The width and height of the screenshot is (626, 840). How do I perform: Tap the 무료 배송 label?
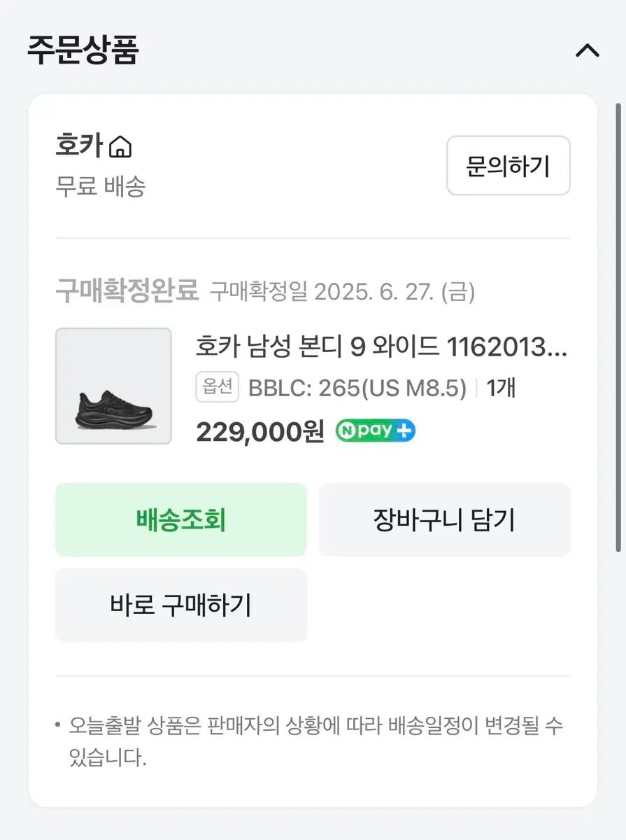click(x=100, y=187)
